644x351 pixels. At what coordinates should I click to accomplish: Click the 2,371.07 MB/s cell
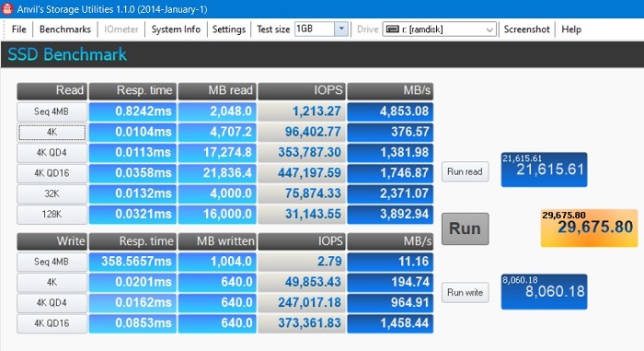[390, 193]
